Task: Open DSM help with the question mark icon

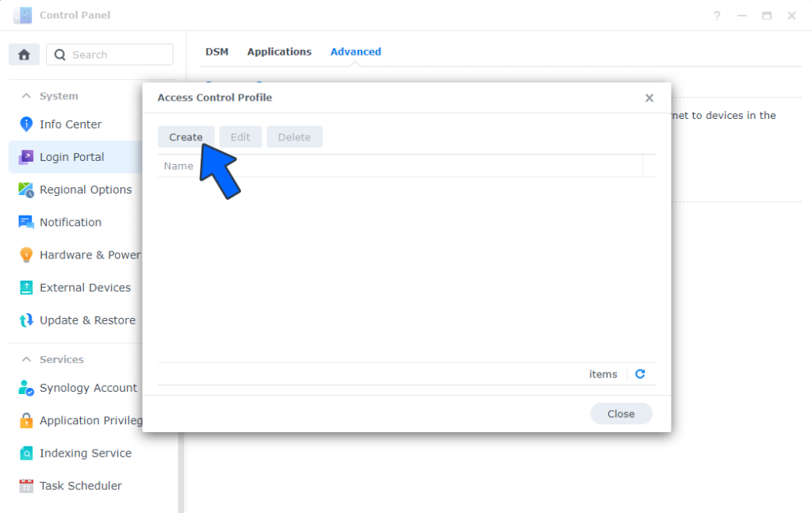Action: point(717,15)
